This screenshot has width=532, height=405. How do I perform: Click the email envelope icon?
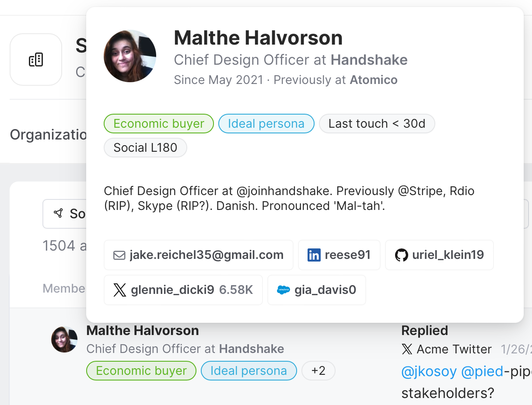tap(119, 255)
